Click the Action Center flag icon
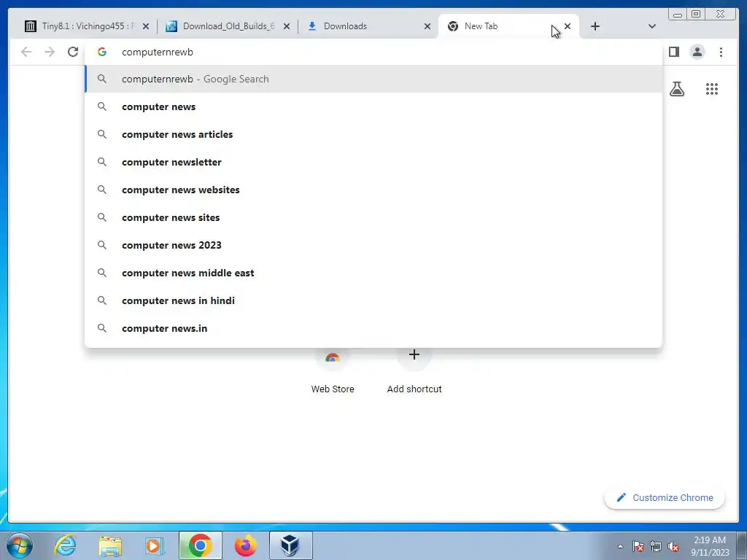The width and height of the screenshot is (747, 560). click(x=638, y=546)
